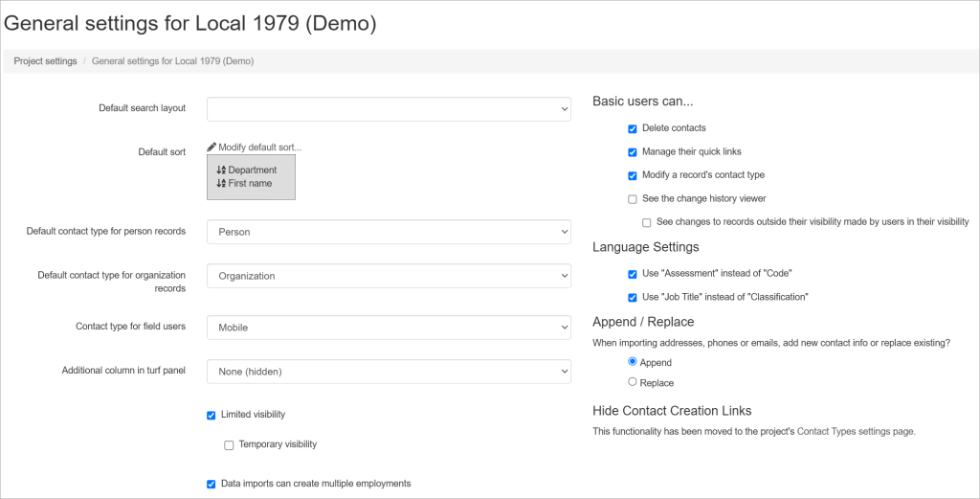Image resolution: width=980 pixels, height=499 pixels.
Task: Open the Default search layout dropdown
Action: 389,109
